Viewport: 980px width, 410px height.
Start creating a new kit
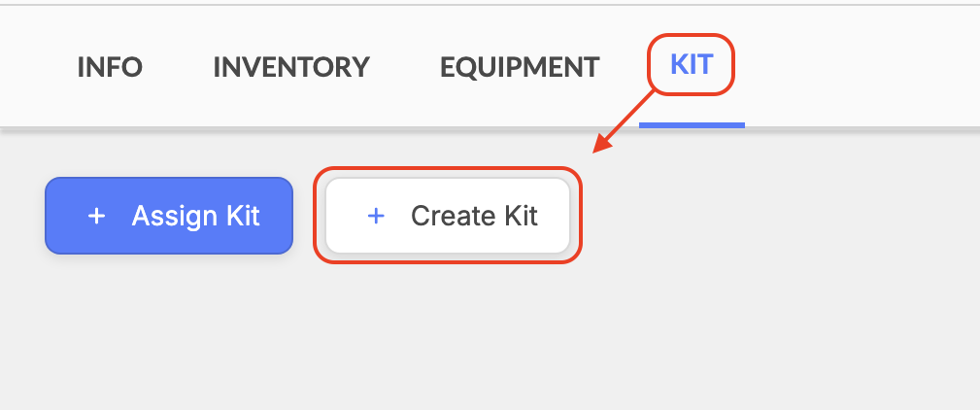pos(448,216)
